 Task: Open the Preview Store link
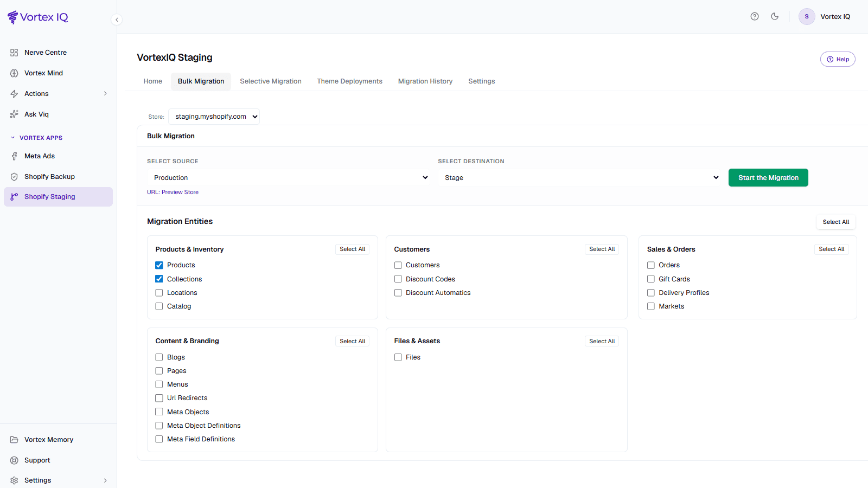[x=180, y=192]
